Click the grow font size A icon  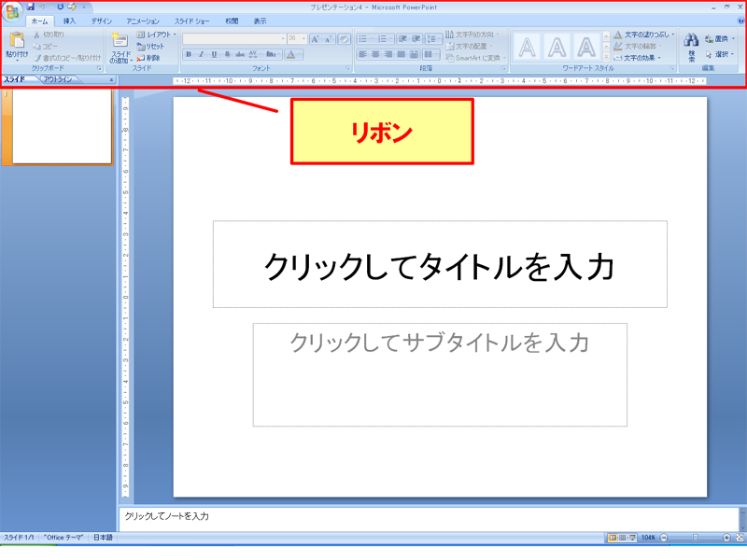point(316,39)
